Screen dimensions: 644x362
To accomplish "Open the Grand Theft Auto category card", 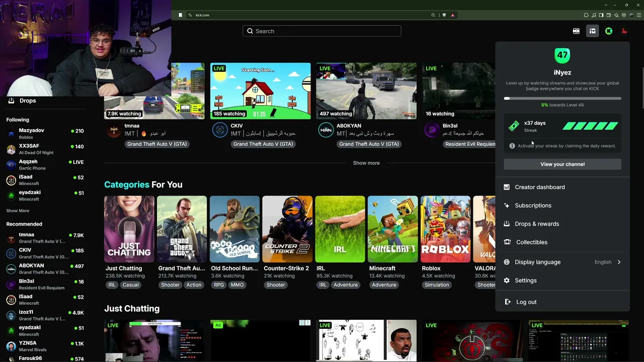I will 182,229.
